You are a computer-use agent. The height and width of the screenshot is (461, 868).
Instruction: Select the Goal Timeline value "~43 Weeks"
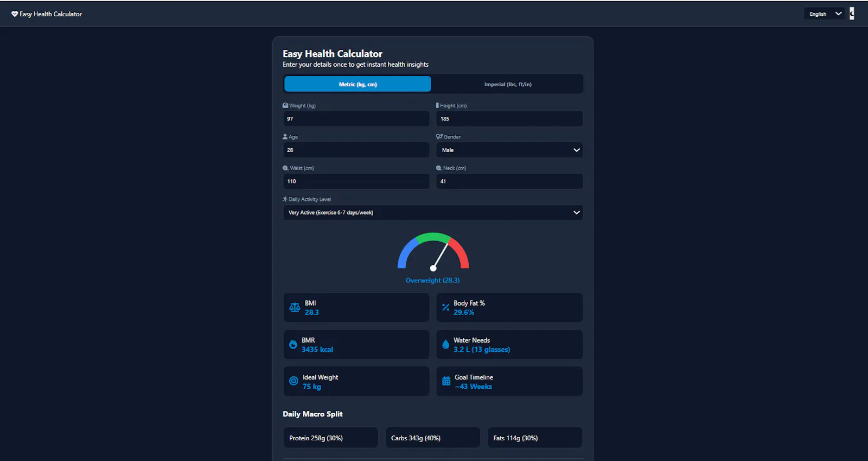pos(473,387)
